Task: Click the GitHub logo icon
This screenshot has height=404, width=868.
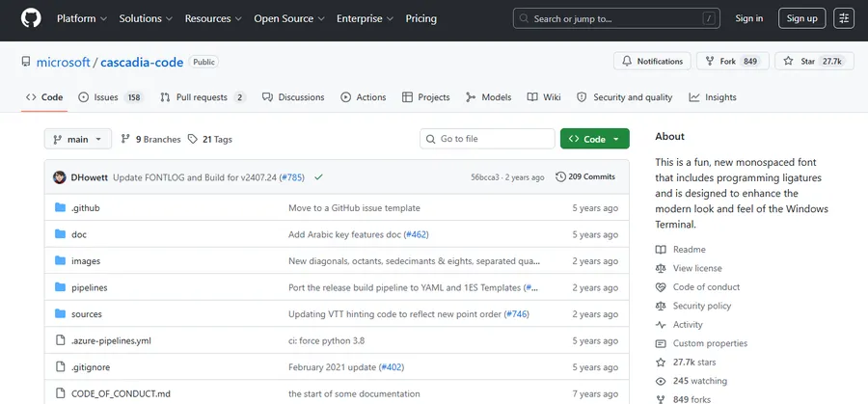Action: (31, 18)
